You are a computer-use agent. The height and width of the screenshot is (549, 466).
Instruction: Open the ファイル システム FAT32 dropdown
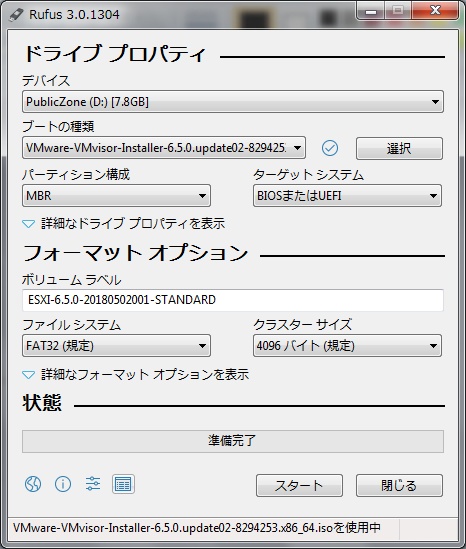pyautogui.click(x=116, y=346)
